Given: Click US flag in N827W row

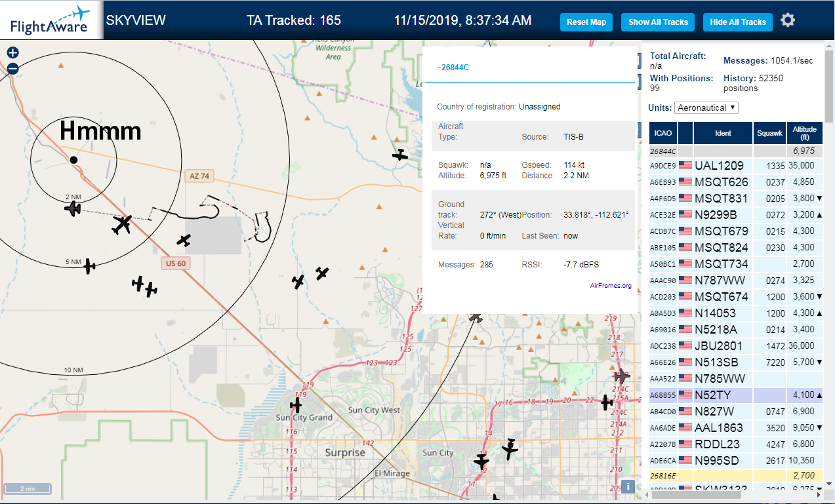Looking at the screenshot, I should coord(685,412).
